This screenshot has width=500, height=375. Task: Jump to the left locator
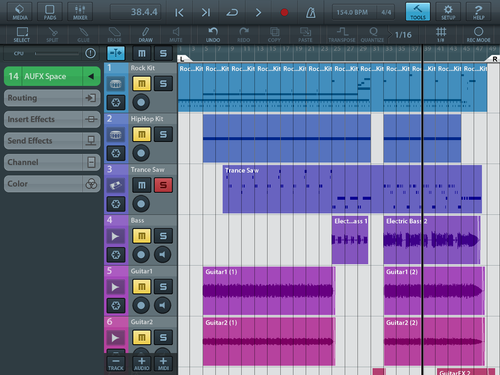coord(179,13)
